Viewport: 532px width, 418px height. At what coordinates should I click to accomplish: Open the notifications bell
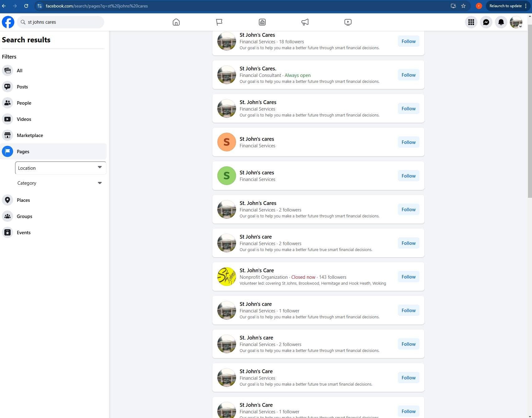tap(501, 22)
